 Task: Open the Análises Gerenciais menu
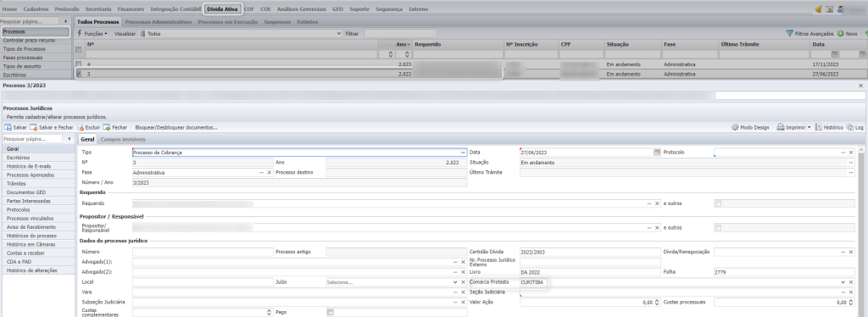tap(303, 9)
